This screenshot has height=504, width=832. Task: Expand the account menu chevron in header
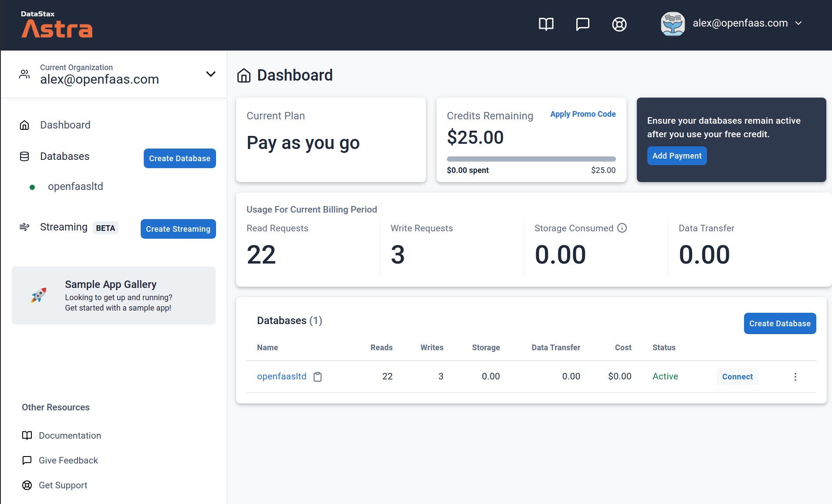pyautogui.click(x=798, y=23)
